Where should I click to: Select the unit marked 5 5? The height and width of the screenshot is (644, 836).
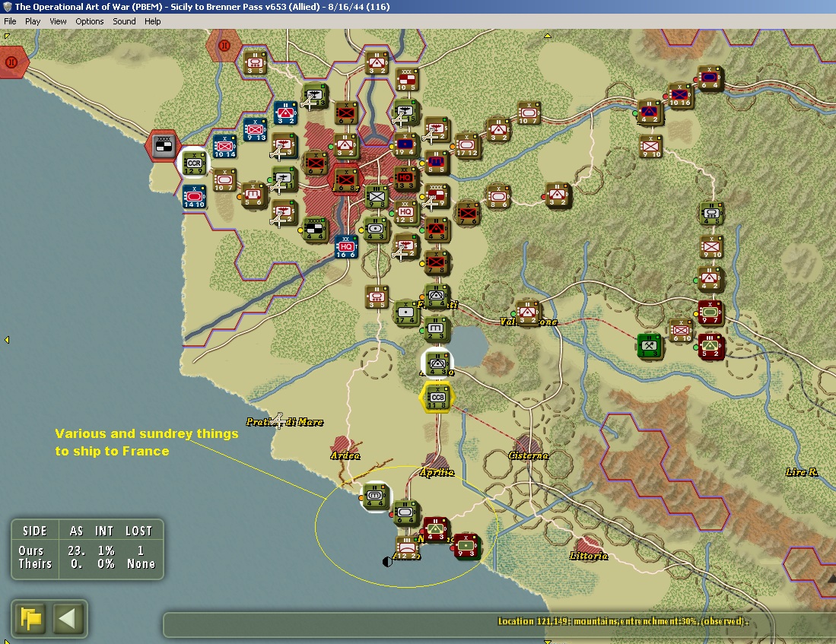pos(436,163)
